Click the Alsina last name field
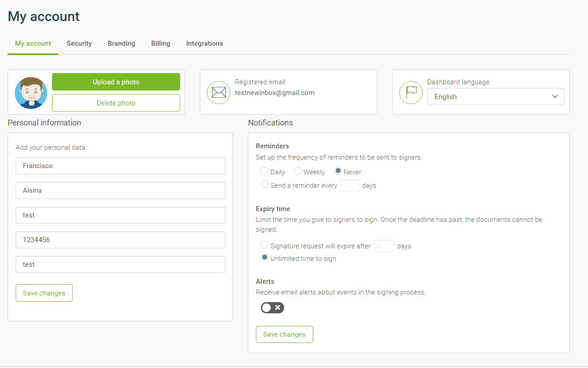Image resolution: width=588 pixels, height=368 pixels. tap(121, 190)
